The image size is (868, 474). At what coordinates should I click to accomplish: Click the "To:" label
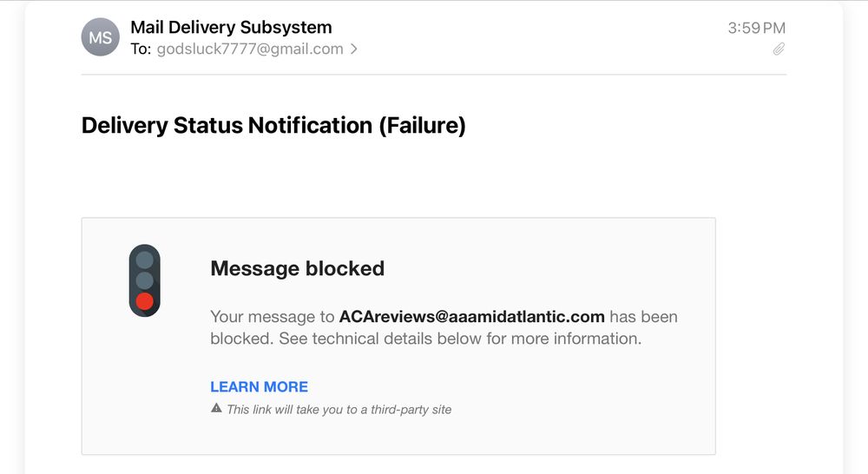pos(141,49)
